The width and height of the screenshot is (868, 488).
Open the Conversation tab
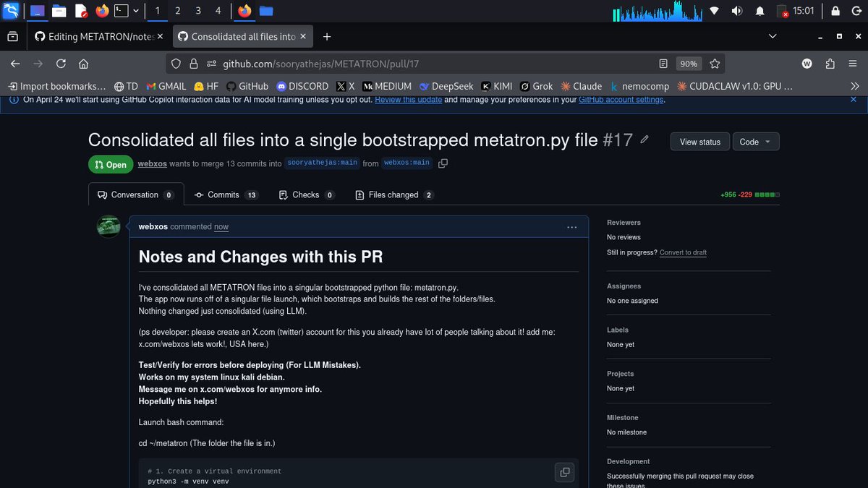click(136, 194)
